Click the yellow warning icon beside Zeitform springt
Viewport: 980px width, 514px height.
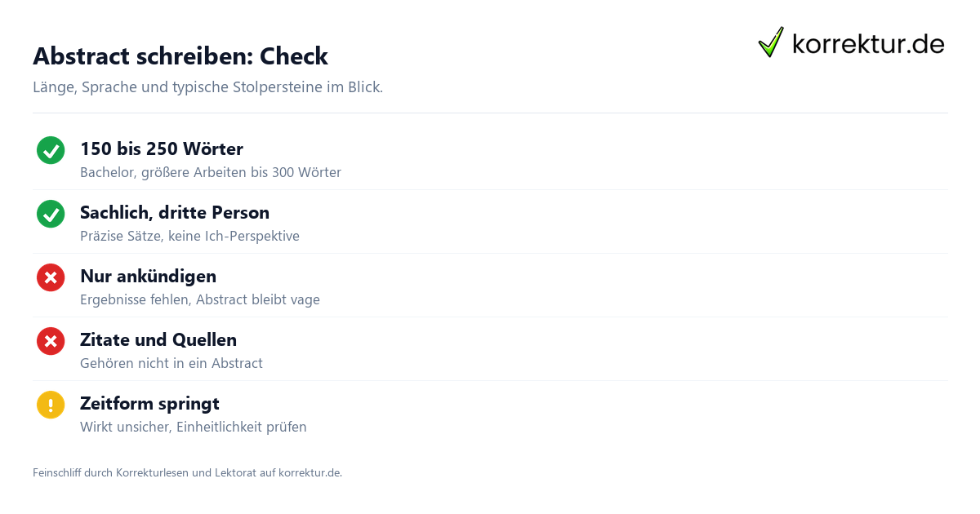pos(51,405)
